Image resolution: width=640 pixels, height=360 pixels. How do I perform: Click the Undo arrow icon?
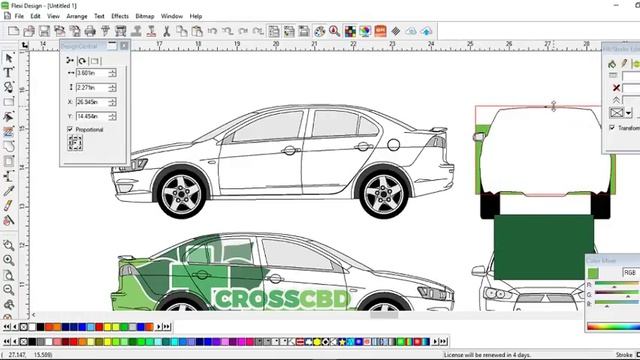tap(212, 31)
